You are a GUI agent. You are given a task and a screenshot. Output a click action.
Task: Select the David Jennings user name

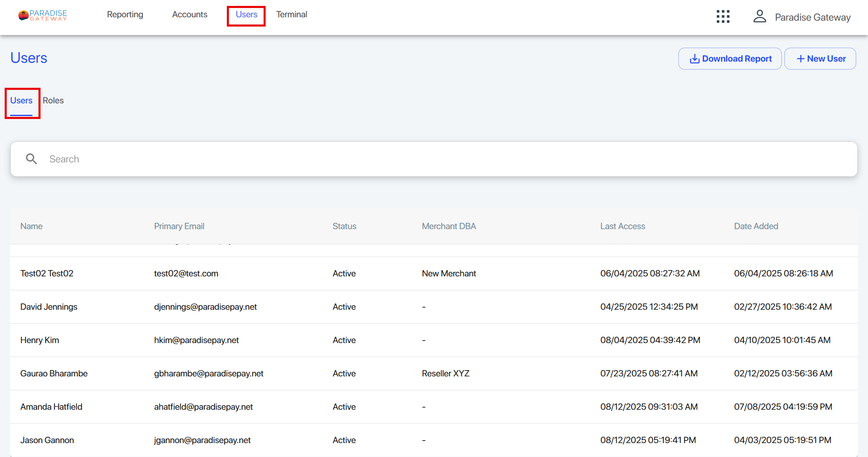click(49, 307)
